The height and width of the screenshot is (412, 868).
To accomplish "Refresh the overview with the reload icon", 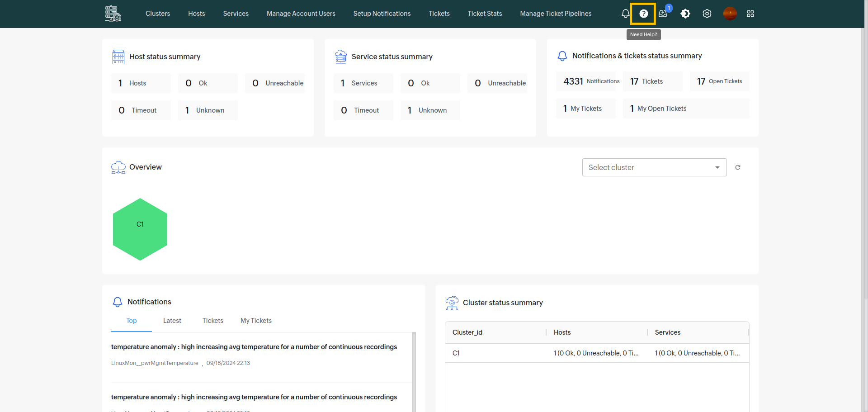I will tap(738, 167).
